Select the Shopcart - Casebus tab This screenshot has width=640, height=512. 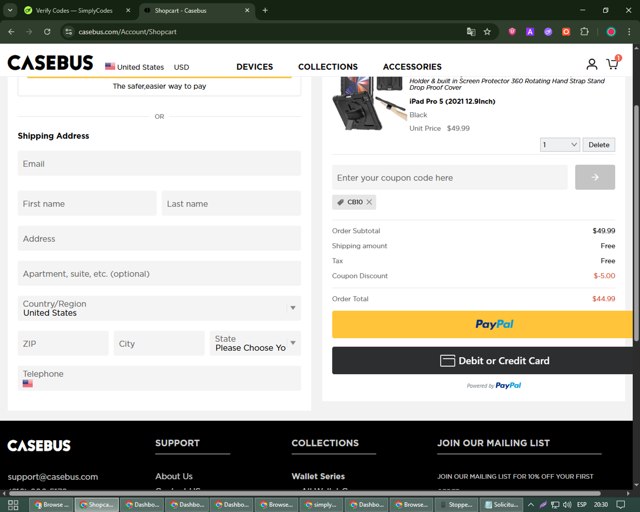tap(196, 11)
